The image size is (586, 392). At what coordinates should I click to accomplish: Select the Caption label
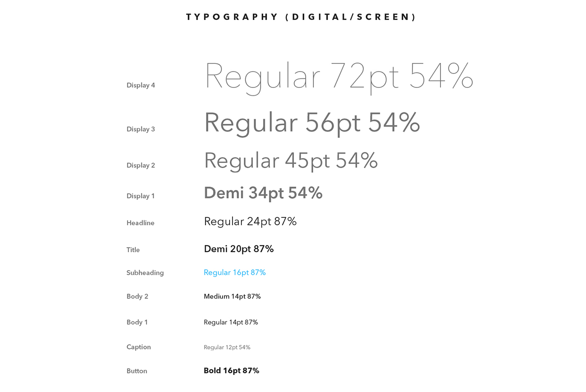coord(138,347)
